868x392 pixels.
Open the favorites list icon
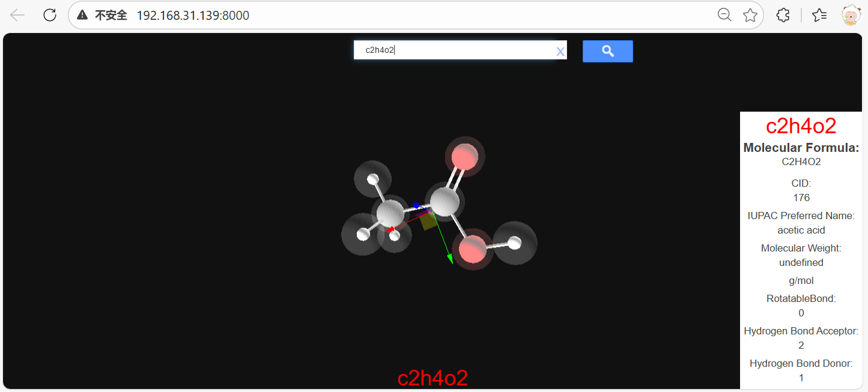coord(819,15)
